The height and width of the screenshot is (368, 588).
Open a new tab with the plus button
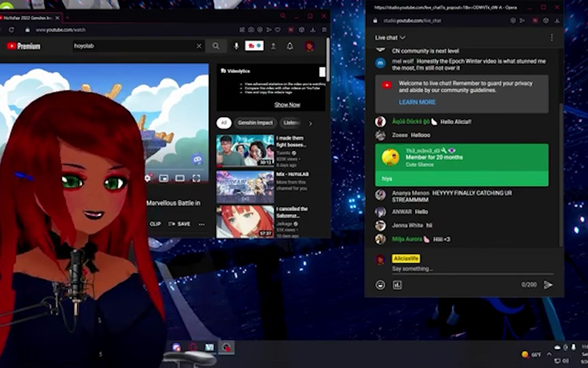67,18
